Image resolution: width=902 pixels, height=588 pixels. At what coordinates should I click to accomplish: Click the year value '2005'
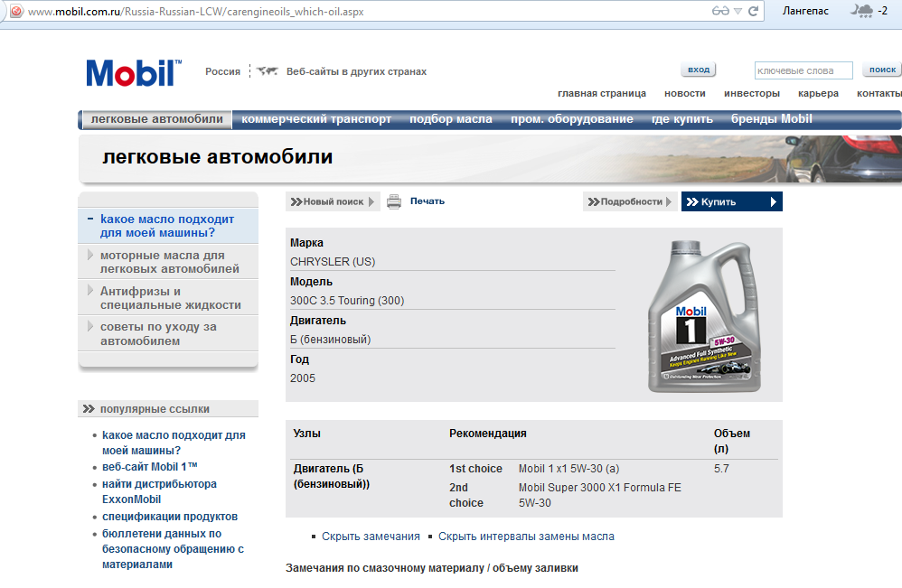point(303,378)
